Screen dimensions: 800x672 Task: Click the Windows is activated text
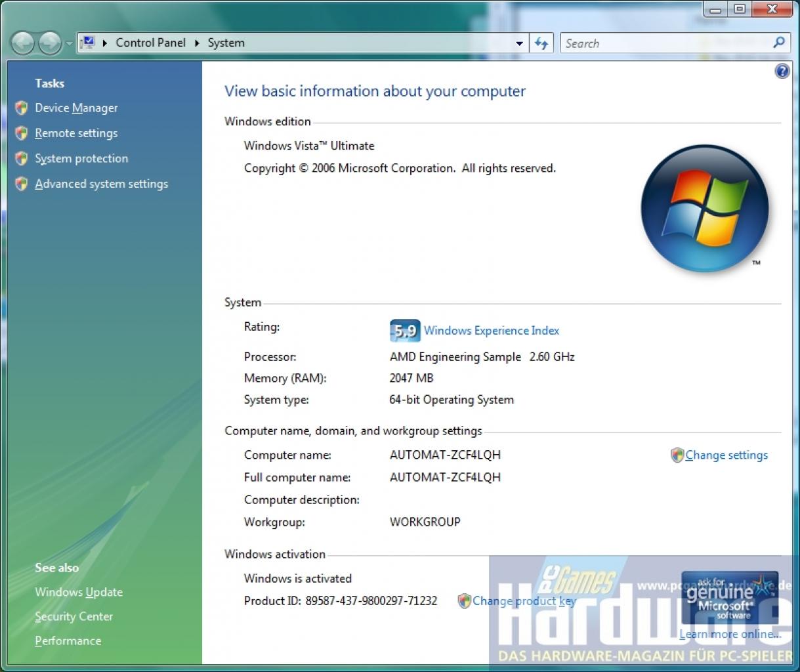coord(298,578)
